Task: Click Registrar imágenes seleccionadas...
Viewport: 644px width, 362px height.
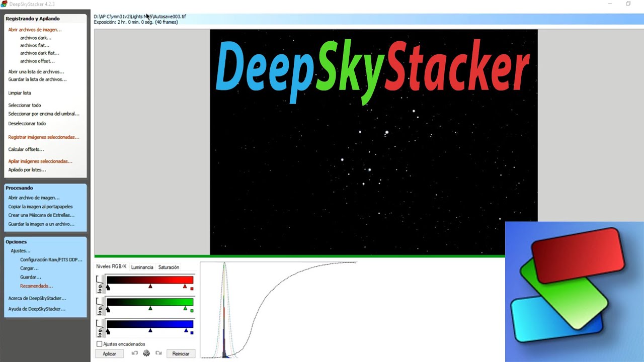Action: click(x=44, y=137)
